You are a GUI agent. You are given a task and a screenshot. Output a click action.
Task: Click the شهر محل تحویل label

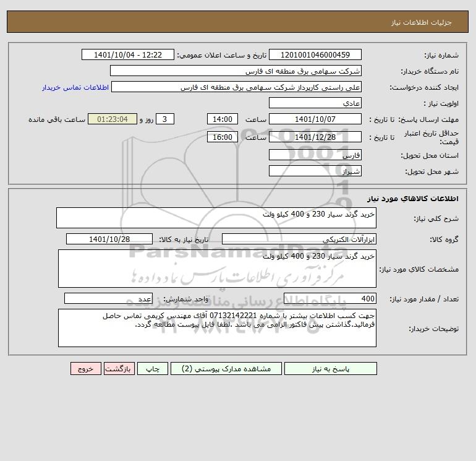tap(431, 171)
